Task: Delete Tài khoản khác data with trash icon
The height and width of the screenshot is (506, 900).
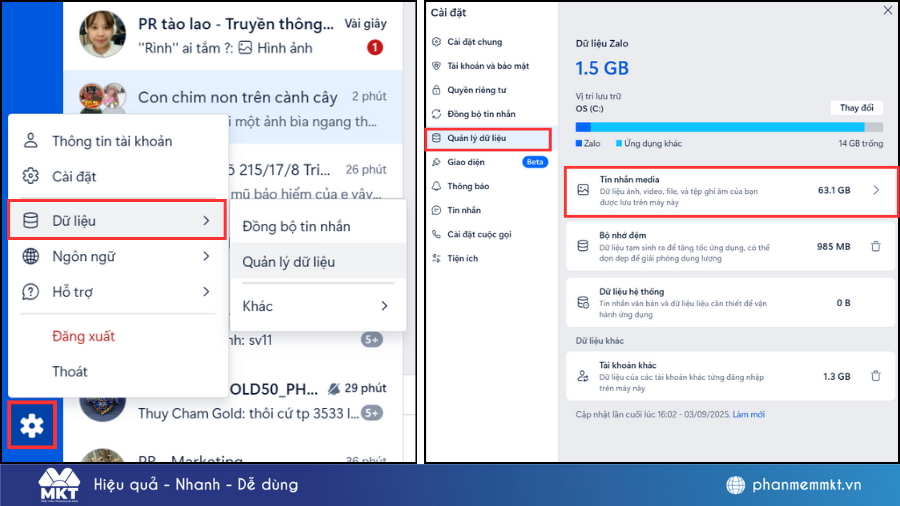Action: (876, 376)
